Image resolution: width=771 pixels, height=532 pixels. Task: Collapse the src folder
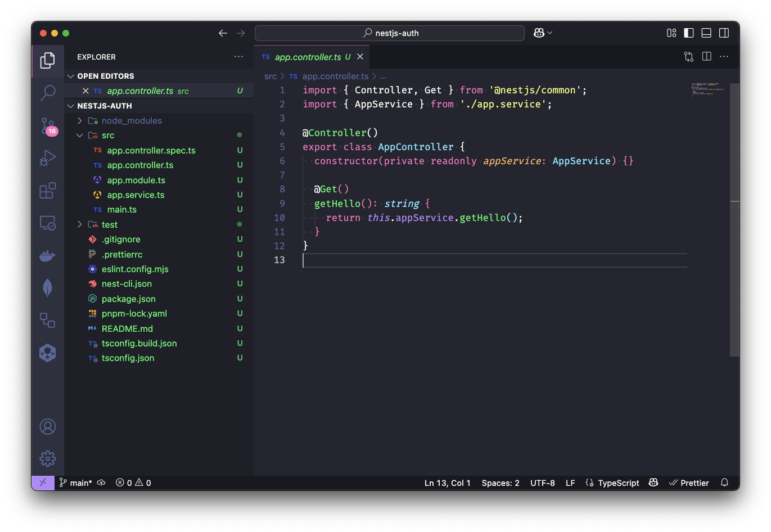tap(159, 136)
